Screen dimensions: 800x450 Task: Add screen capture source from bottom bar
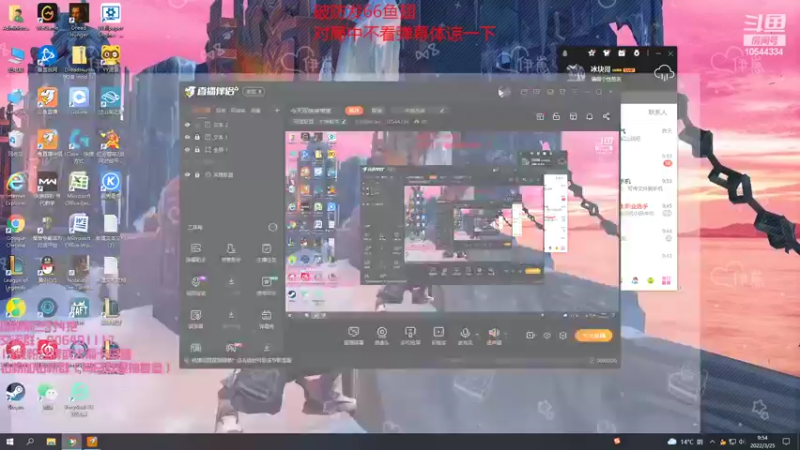(354, 336)
